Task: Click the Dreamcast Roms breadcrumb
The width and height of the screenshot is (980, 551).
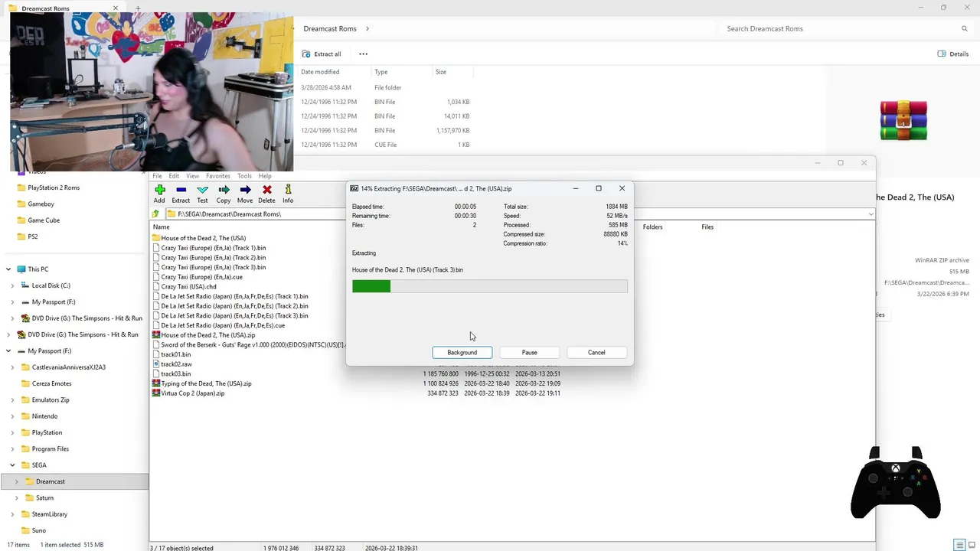Action: pyautogui.click(x=330, y=28)
